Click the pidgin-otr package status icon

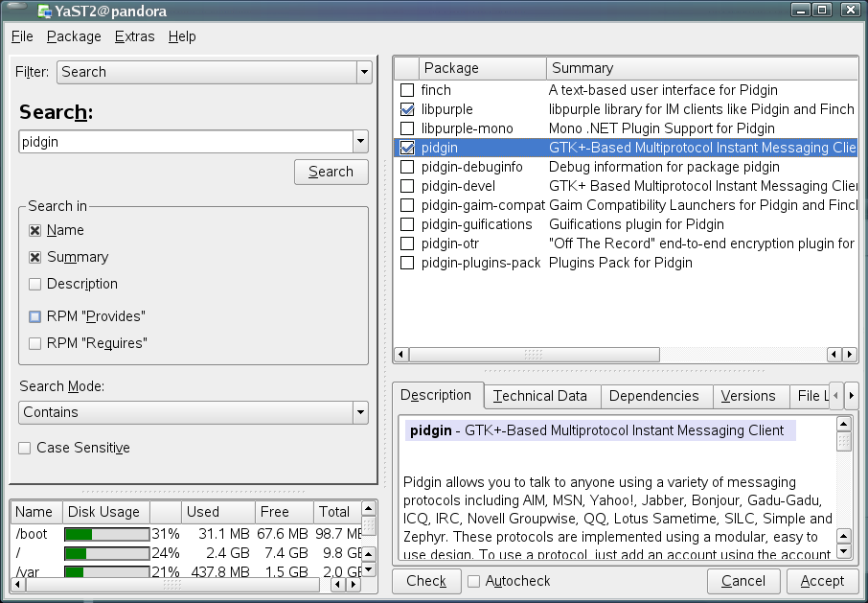coord(407,244)
